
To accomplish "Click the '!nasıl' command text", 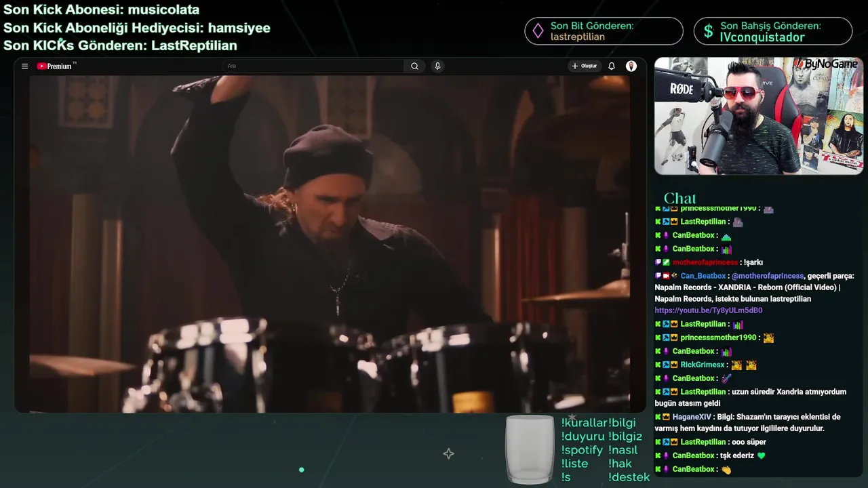I will tap(625, 450).
